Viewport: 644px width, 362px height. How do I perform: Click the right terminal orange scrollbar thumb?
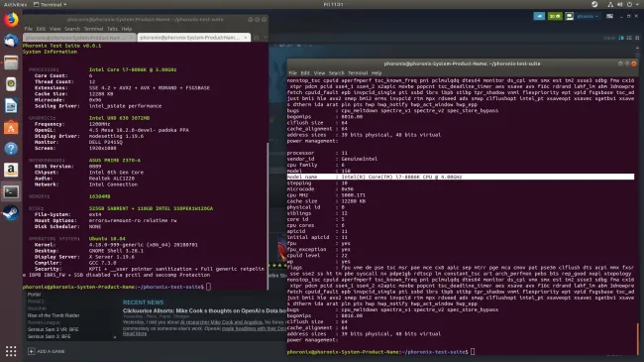point(638,338)
